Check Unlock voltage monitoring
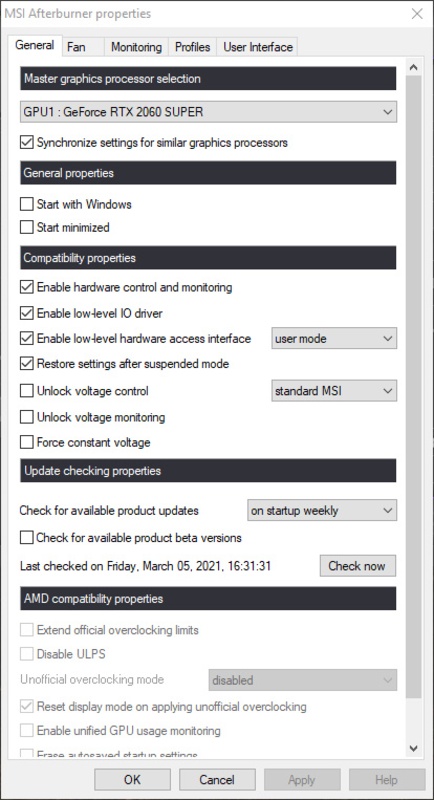 [27, 417]
